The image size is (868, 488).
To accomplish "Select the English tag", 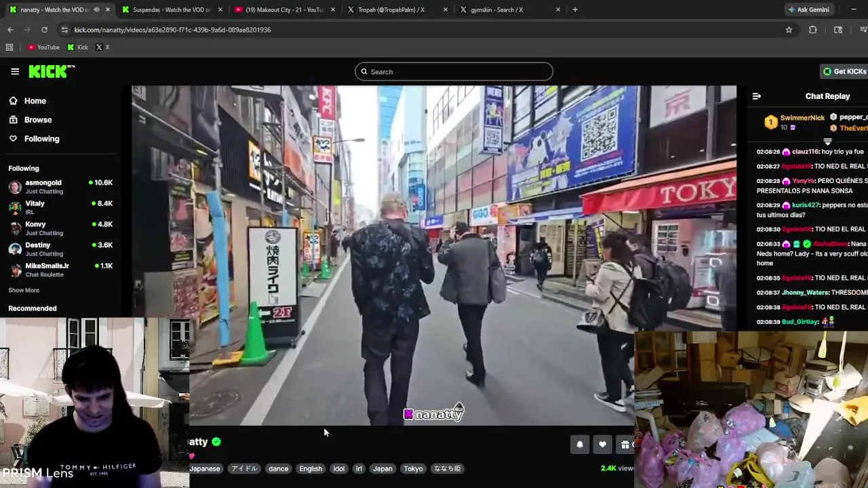I will click(311, 468).
